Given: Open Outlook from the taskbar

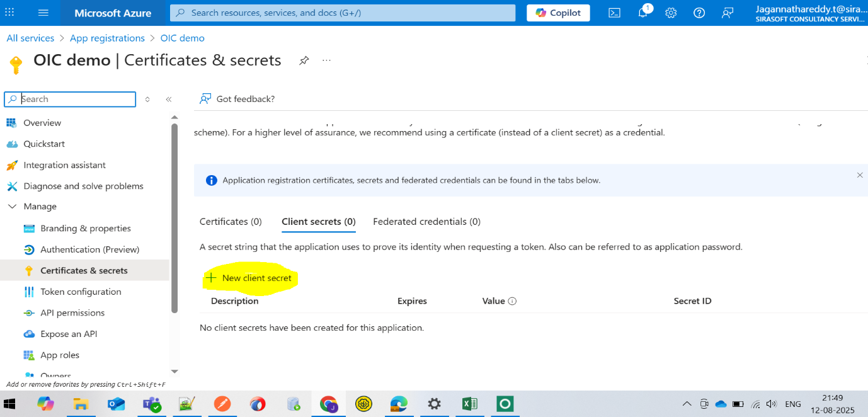Looking at the screenshot, I should click(117, 404).
